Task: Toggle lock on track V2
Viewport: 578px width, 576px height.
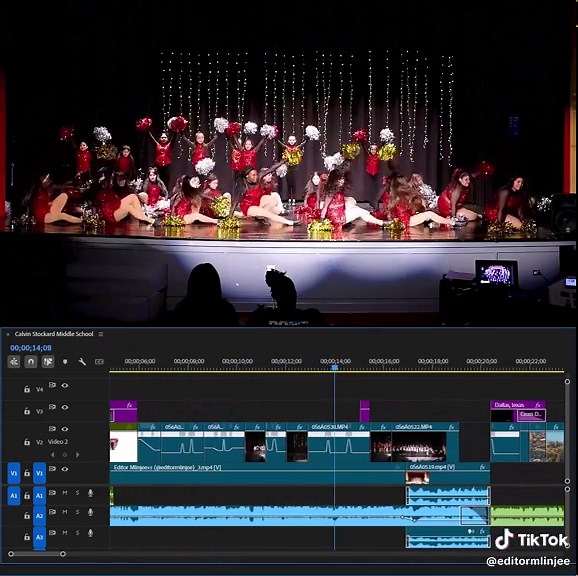Action: (x=27, y=442)
